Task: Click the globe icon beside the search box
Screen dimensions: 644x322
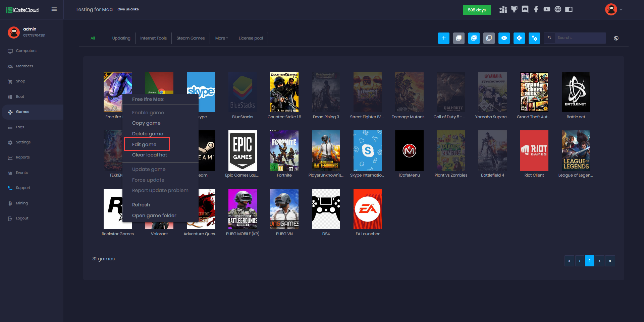Action: click(616, 38)
